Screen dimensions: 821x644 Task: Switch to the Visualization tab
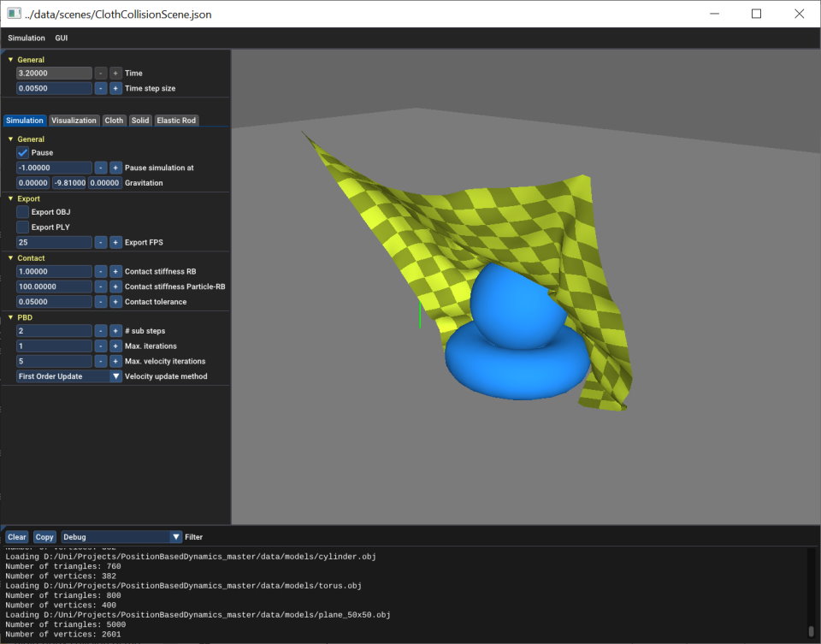[x=74, y=120]
